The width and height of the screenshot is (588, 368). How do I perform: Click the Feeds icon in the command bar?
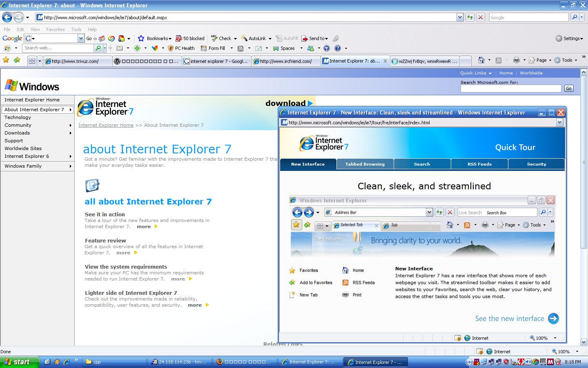tap(499, 60)
